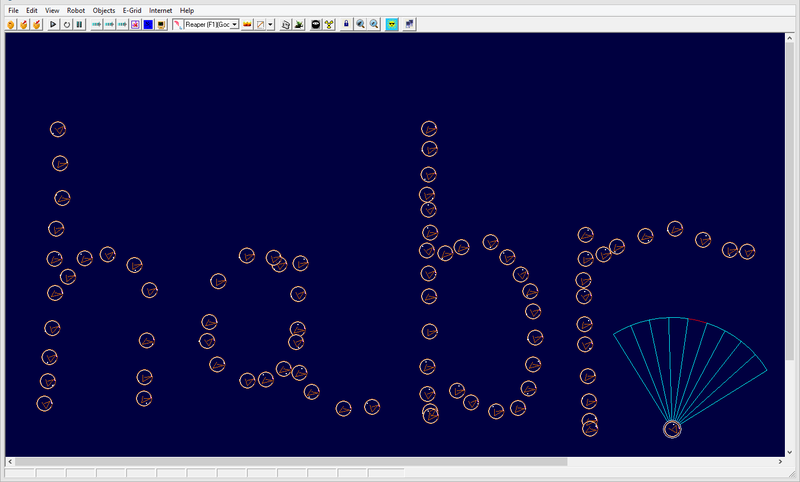Click the black mask face icon

click(316, 24)
